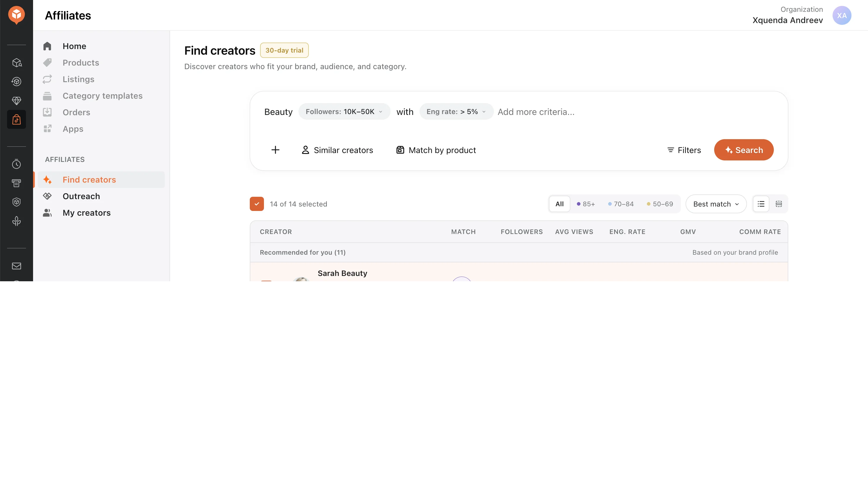The width and height of the screenshot is (868, 494).
Task: Switch to card view icon
Action: pos(779,204)
